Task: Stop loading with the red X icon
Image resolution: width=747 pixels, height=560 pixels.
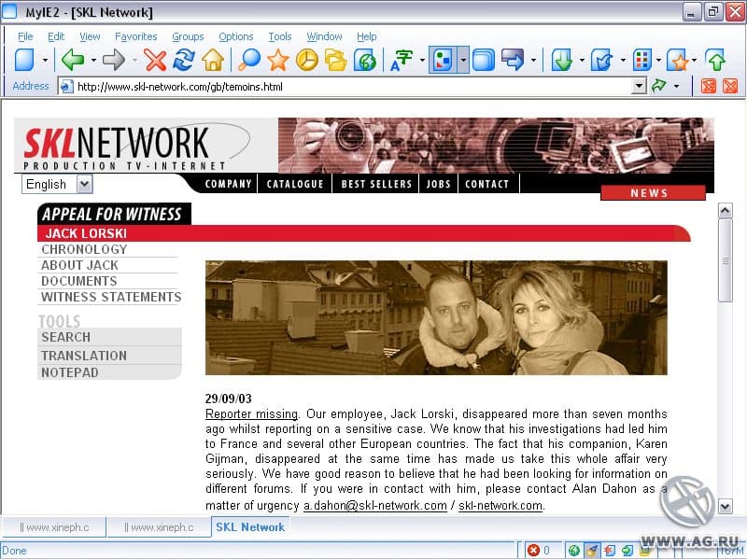Action: click(x=155, y=60)
